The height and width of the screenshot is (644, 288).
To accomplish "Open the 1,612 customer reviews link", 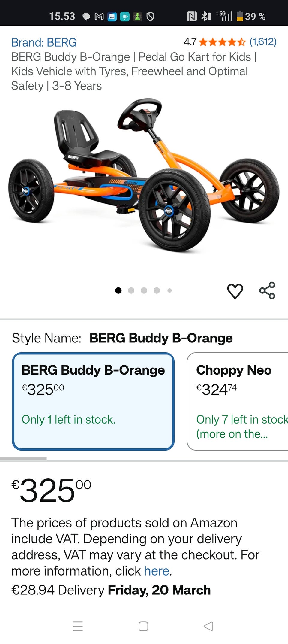I will point(263,42).
